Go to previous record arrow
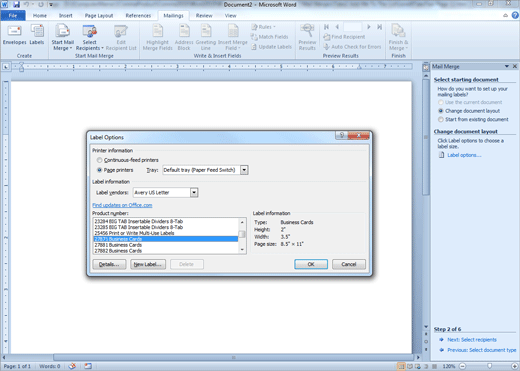The height and width of the screenshot is (371, 520). click(337, 27)
